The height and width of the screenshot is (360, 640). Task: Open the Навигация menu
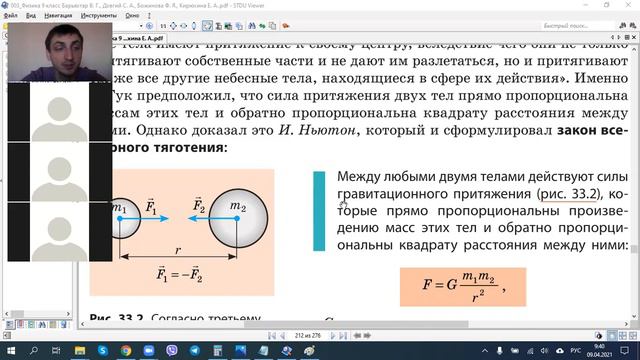click(58, 16)
